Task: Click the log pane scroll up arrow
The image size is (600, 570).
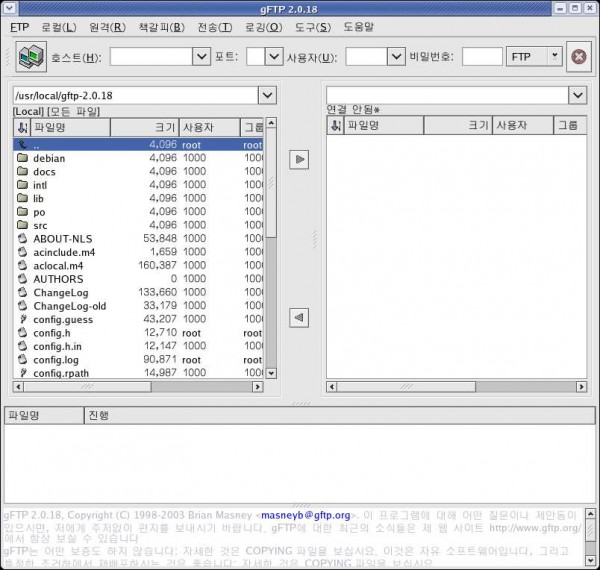Action: click(590, 513)
